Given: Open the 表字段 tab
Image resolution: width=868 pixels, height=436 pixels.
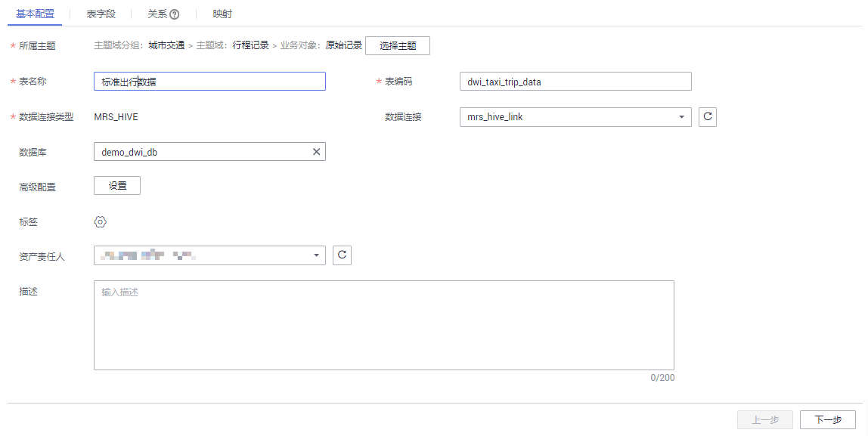Looking at the screenshot, I should tap(101, 14).
